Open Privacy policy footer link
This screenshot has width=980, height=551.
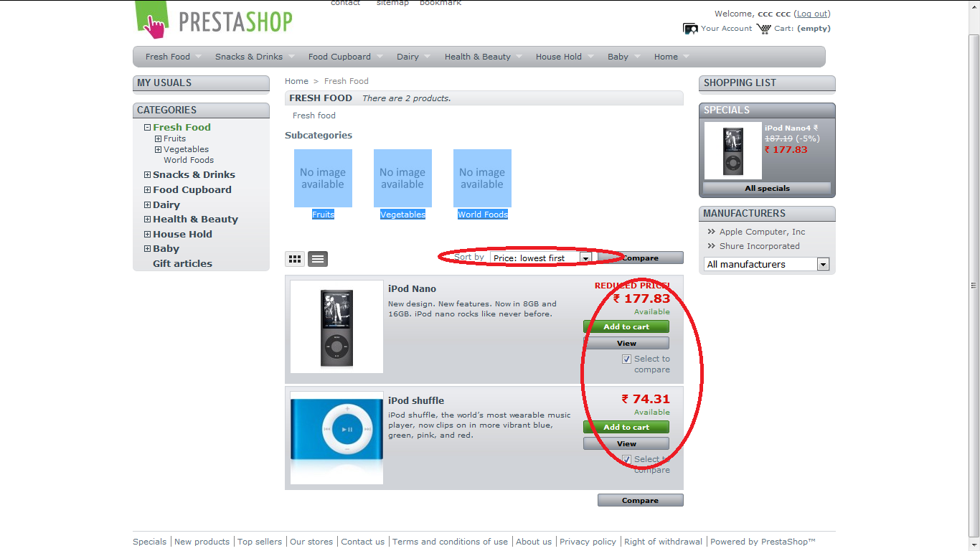(588, 542)
